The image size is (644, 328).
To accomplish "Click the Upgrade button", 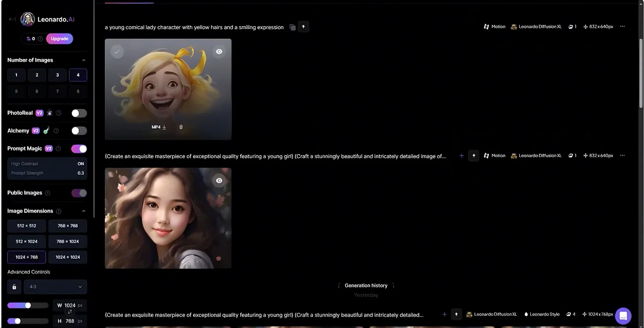I will tap(59, 39).
